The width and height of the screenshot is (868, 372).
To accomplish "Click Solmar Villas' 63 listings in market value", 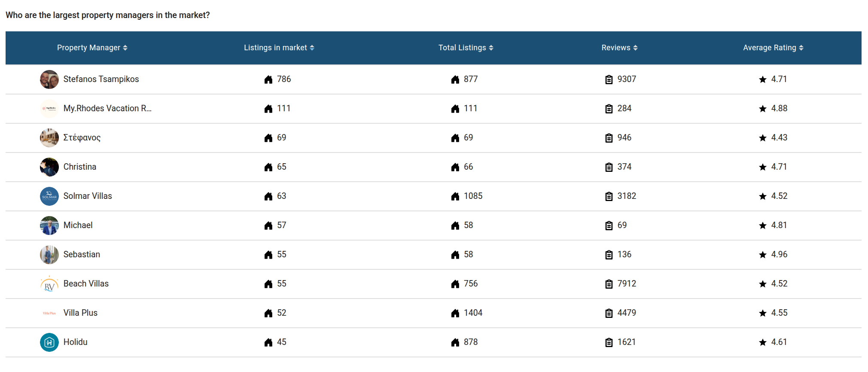I will pyautogui.click(x=282, y=196).
